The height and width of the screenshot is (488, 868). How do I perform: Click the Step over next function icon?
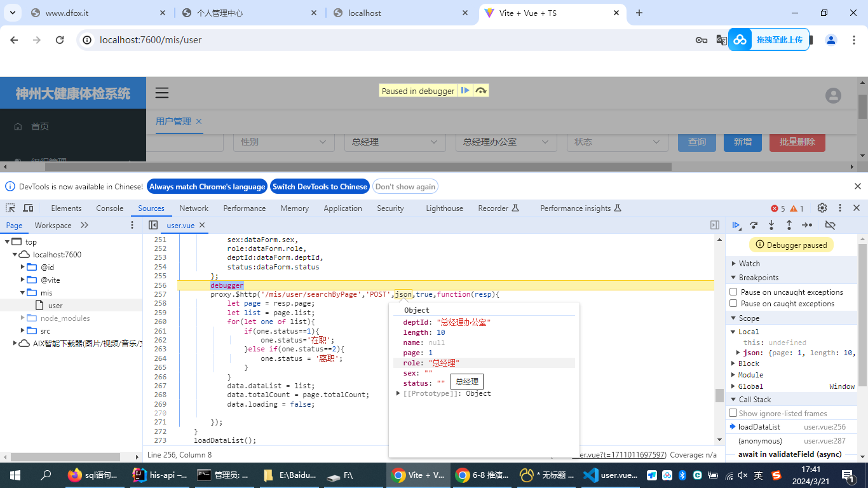754,225
